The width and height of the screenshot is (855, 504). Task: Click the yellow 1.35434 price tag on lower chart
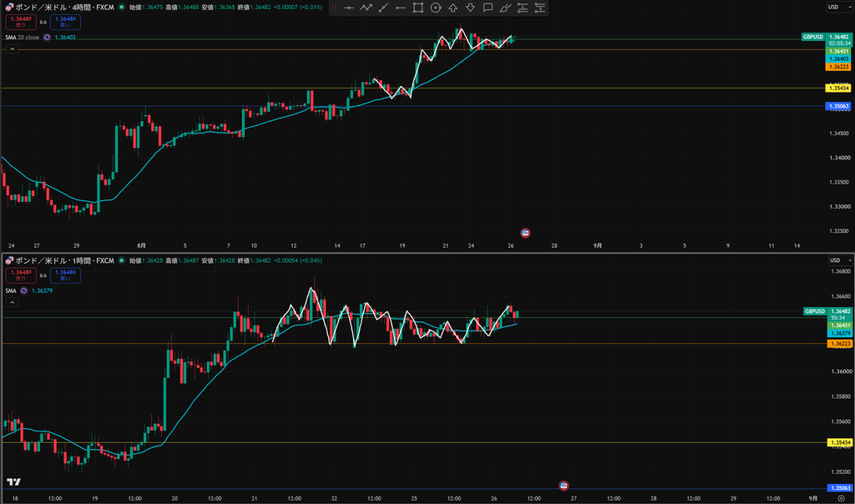click(840, 443)
